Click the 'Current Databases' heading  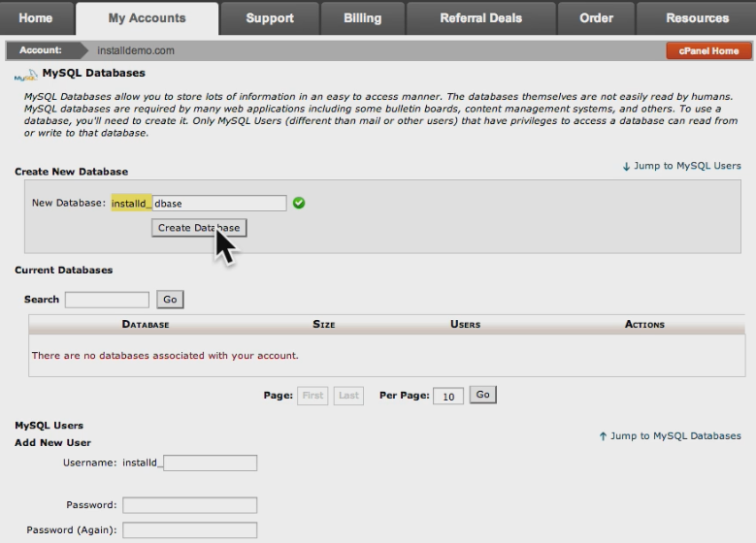point(64,270)
